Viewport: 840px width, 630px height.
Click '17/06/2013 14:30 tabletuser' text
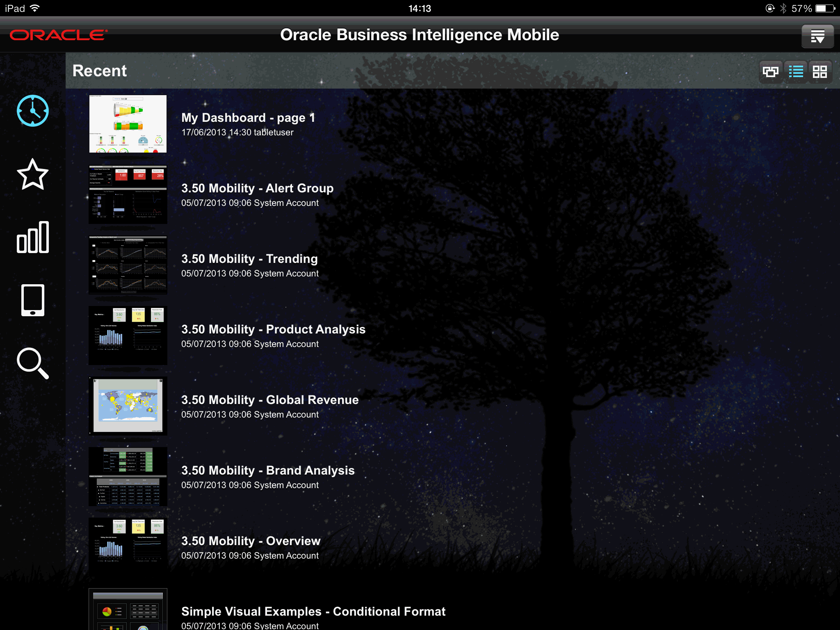point(237,132)
